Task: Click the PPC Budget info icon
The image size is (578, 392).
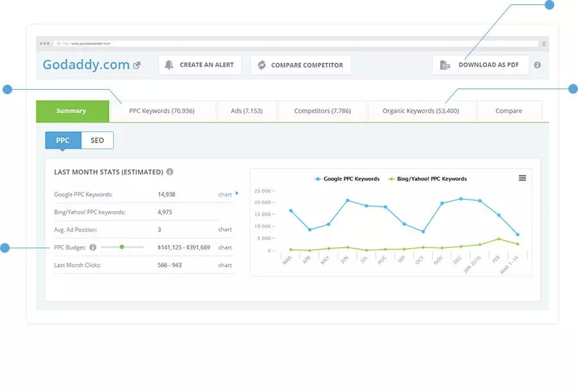Action: [x=93, y=247]
